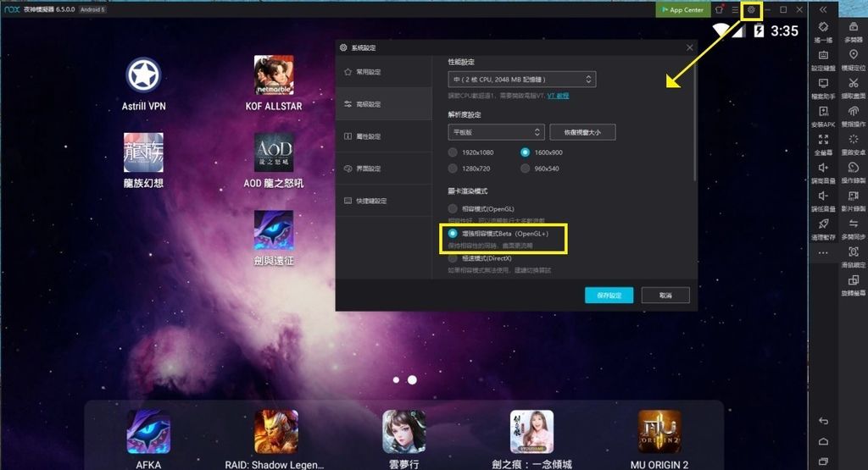Select 960x540 resolution option

tap(525, 168)
